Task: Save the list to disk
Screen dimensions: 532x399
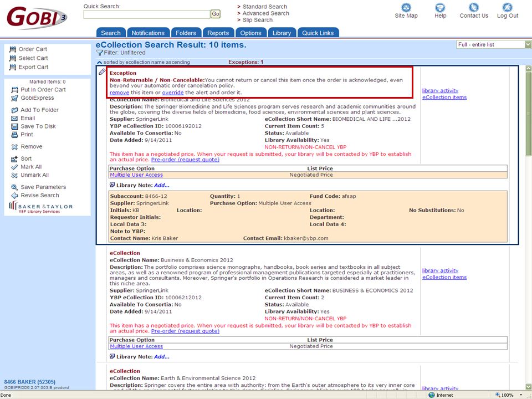Action: click(x=34, y=126)
